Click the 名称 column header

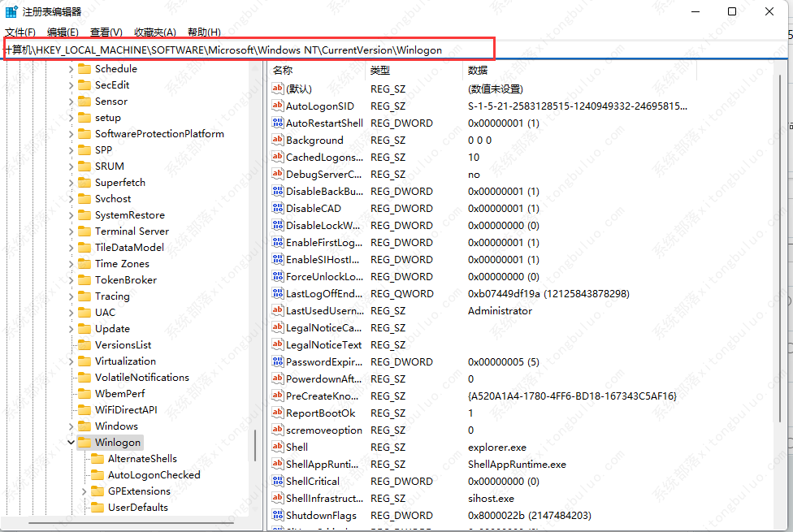pyautogui.click(x=283, y=71)
